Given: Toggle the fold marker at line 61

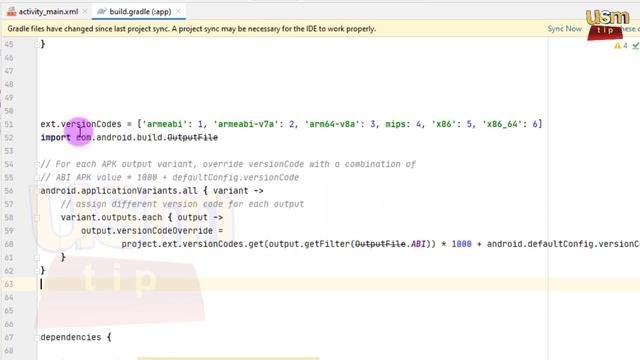Looking at the screenshot, I should click(36, 258).
